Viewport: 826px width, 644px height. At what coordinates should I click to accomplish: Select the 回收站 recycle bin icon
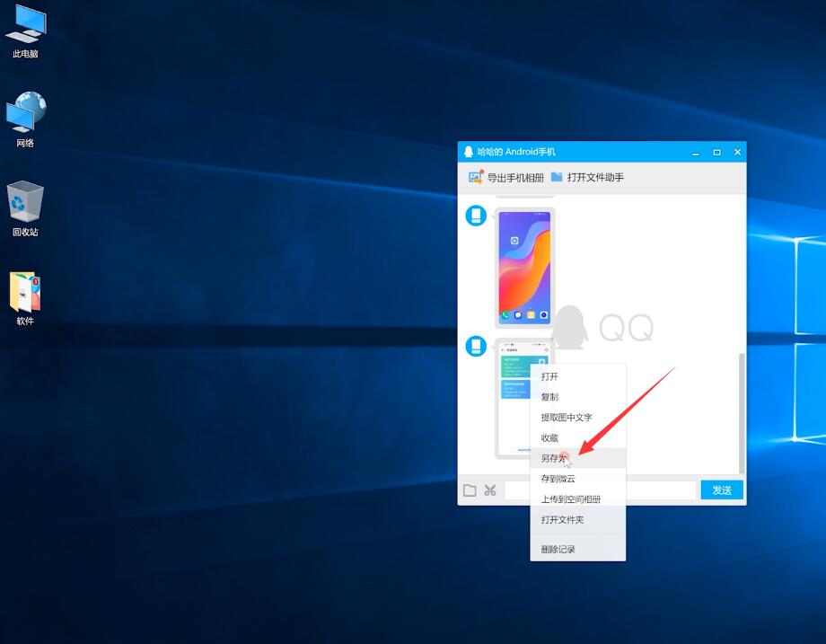(25, 208)
